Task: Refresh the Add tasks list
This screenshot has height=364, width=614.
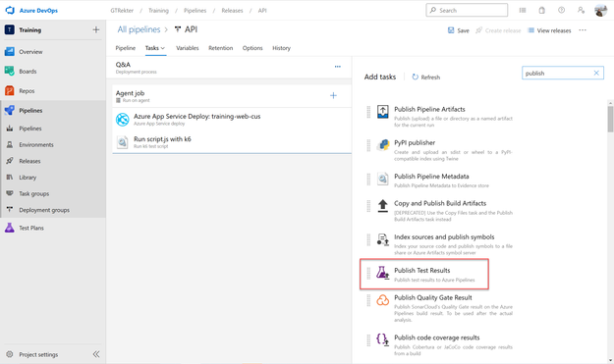Action: coord(425,78)
